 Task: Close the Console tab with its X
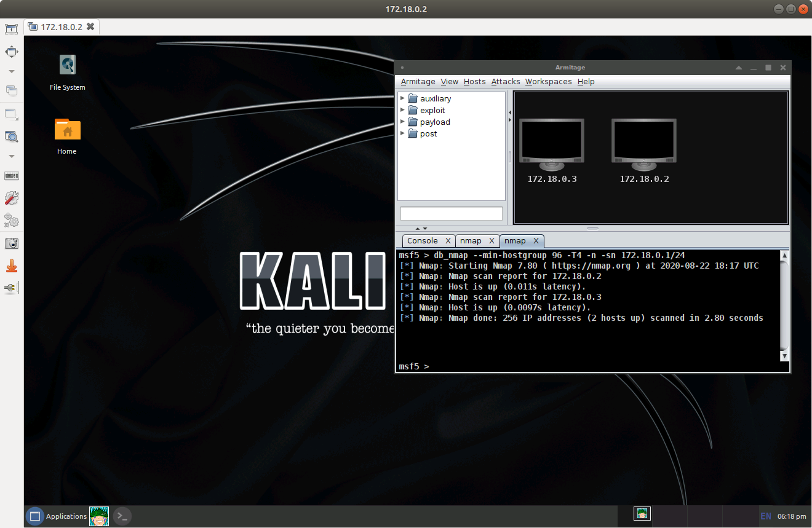[448, 241]
